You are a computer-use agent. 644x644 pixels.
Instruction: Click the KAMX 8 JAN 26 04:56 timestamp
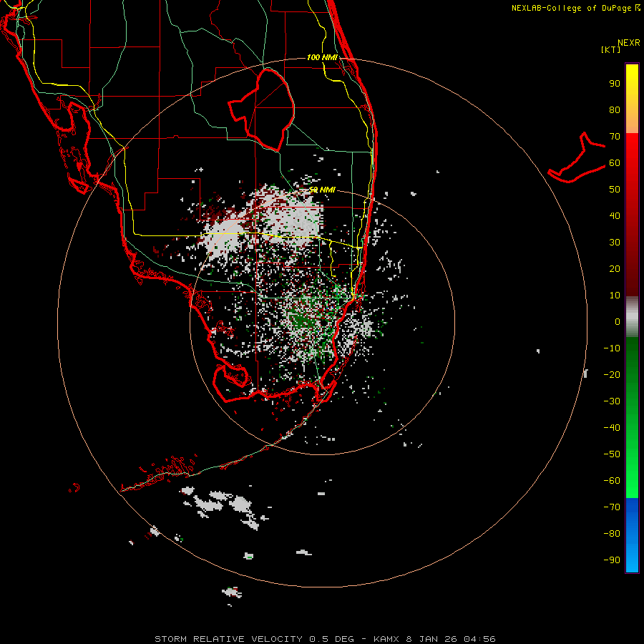click(x=434, y=639)
